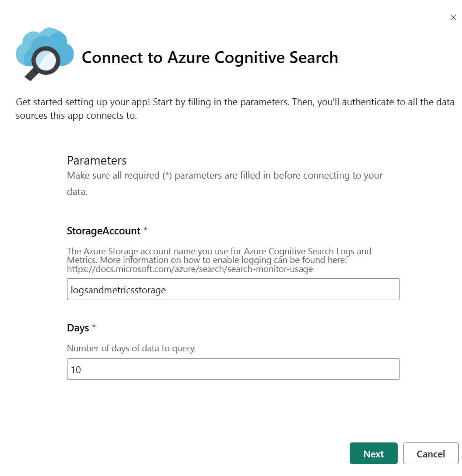The image size is (462, 476).
Task: Click the logsandmetricsstorage value text
Action: pyautogui.click(x=118, y=290)
